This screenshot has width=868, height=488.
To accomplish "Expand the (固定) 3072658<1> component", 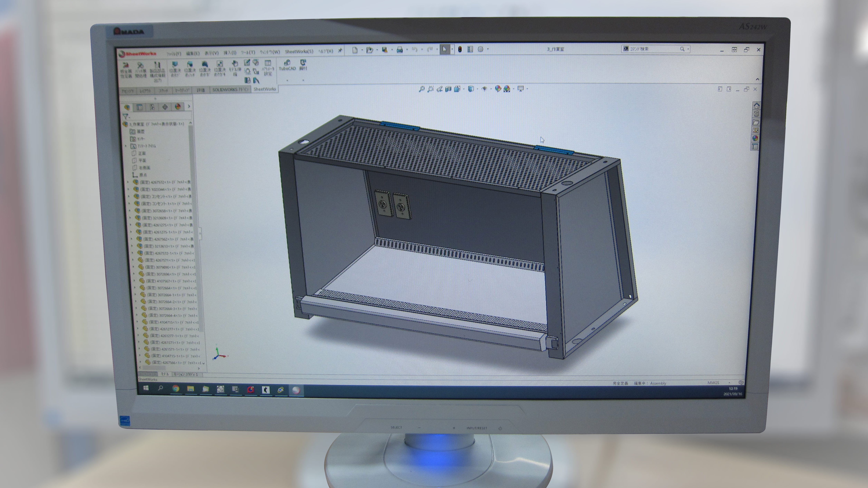I will click(x=130, y=211).
